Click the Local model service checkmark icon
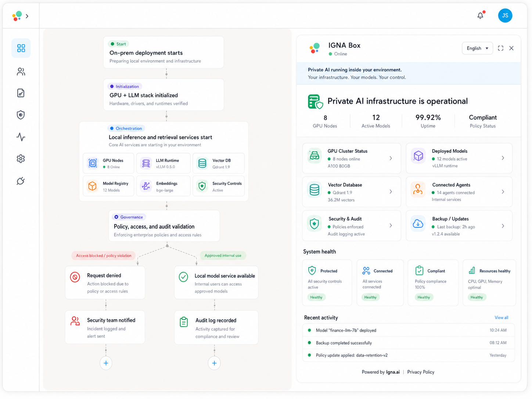The width and height of the screenshot is (532, 399). tap(183, 277)
